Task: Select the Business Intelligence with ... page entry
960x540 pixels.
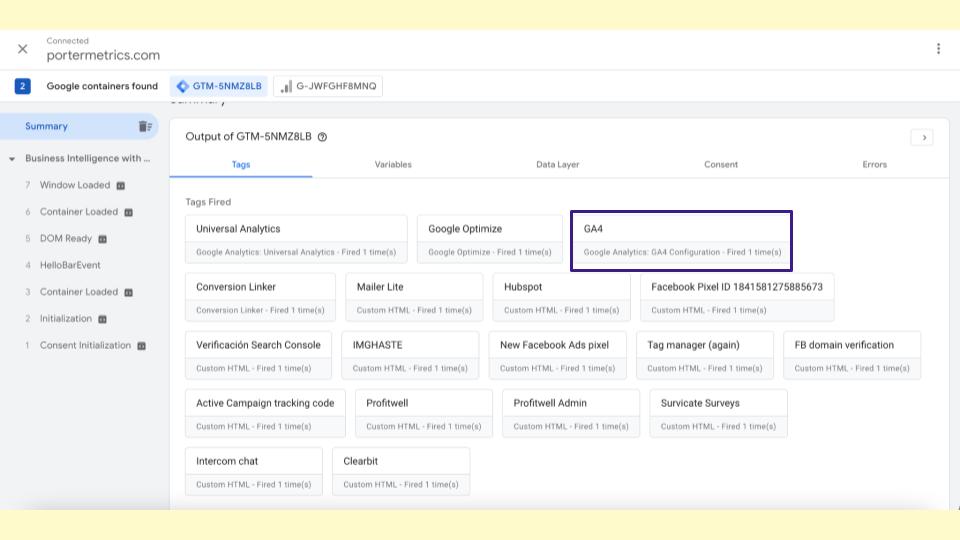Action: pos(88,159)
